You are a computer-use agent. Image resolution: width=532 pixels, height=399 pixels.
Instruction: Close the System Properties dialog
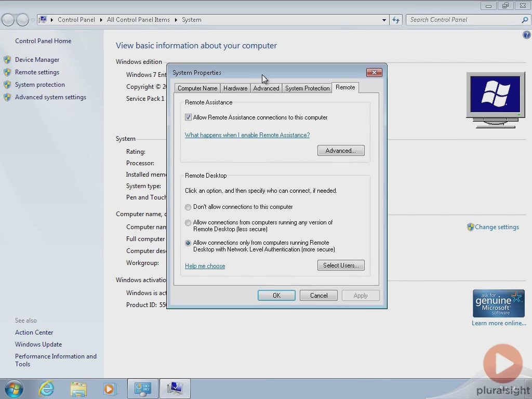374,72
